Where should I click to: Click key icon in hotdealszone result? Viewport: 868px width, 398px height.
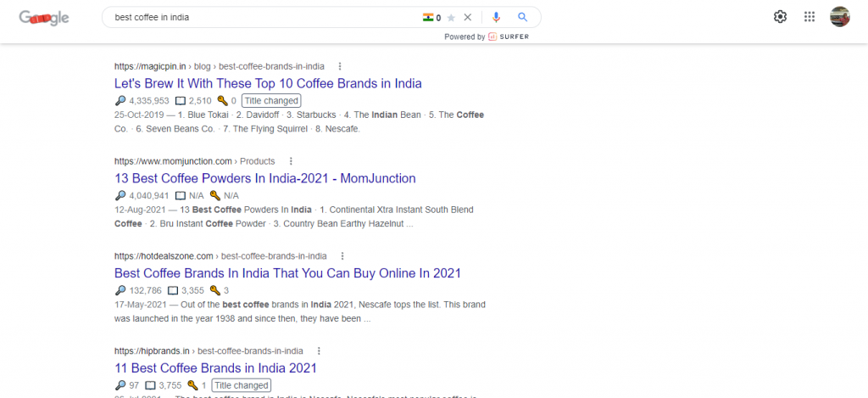[x=214, y=290]
